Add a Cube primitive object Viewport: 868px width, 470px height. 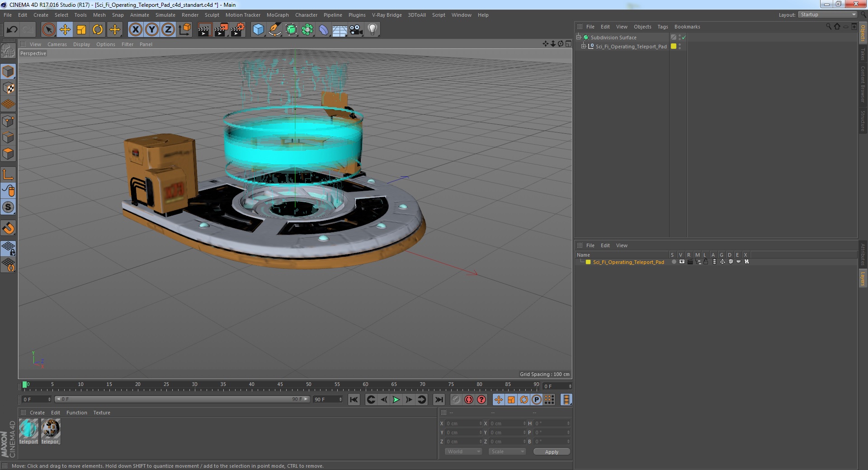coord(258,30)
